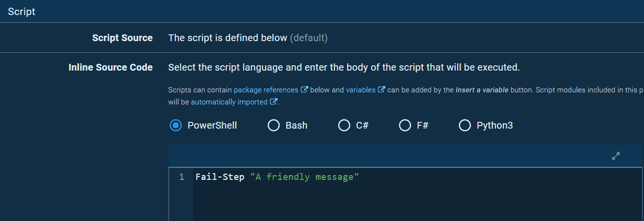Click line number 1 in editor gutter

click(182, 177)
